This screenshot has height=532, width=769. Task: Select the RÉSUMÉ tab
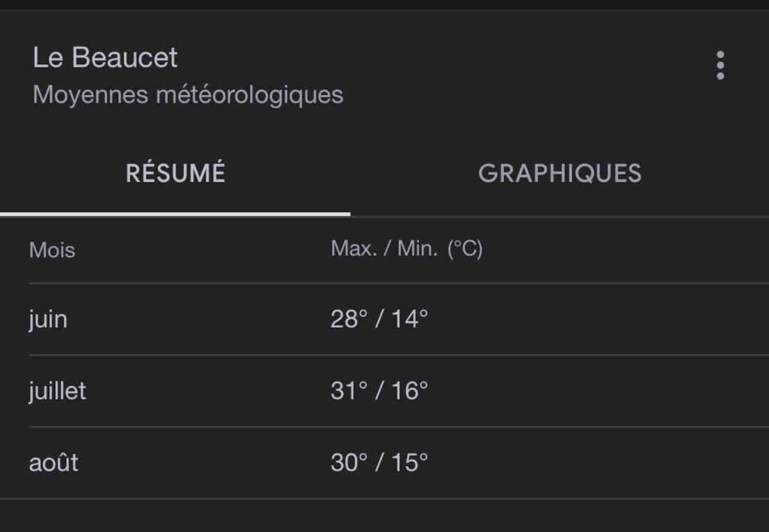pyautogui.click(x=175, y=173)
